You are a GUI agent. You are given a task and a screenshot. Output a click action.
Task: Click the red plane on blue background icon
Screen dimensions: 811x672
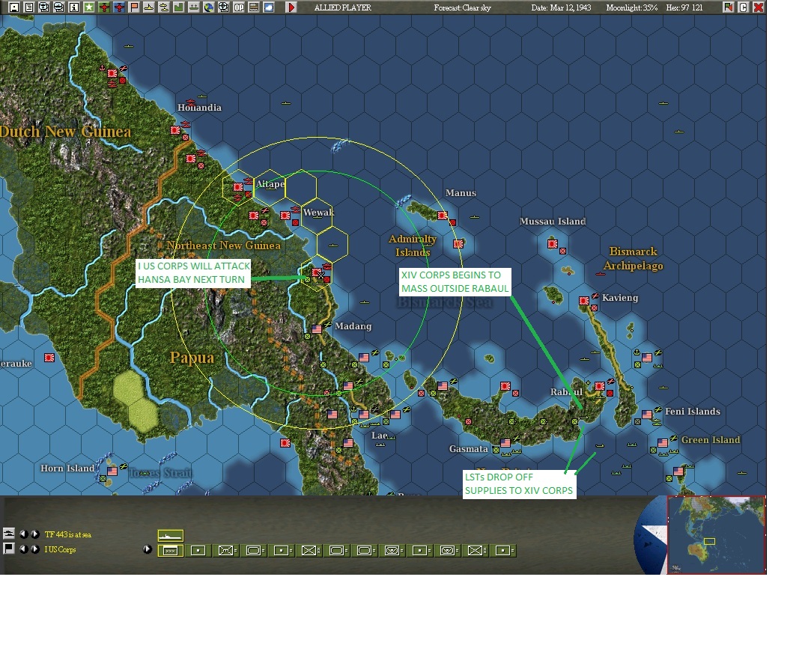119,7
